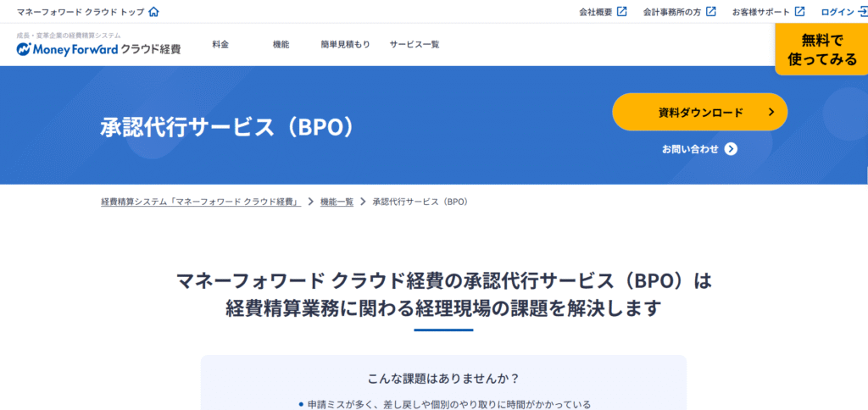Click external link icon next to 会計事務所の方
The image size is (868, 410).
711,12
